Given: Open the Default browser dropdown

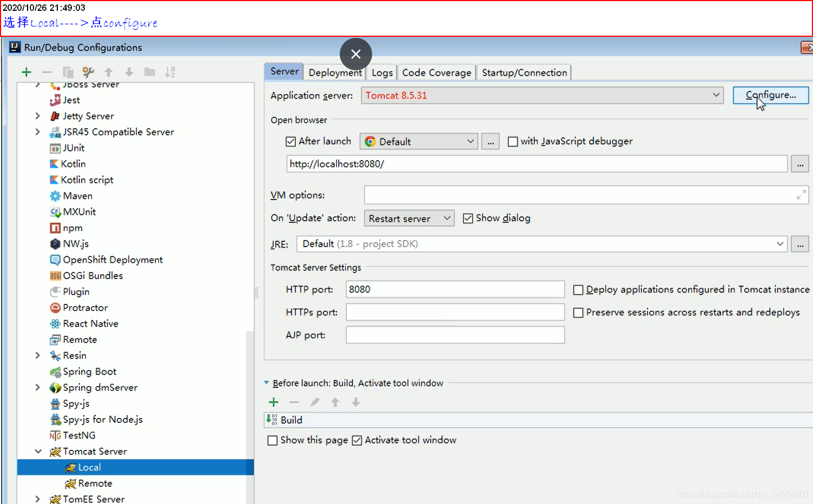Looking at the screenshot, I should (419, 142).
